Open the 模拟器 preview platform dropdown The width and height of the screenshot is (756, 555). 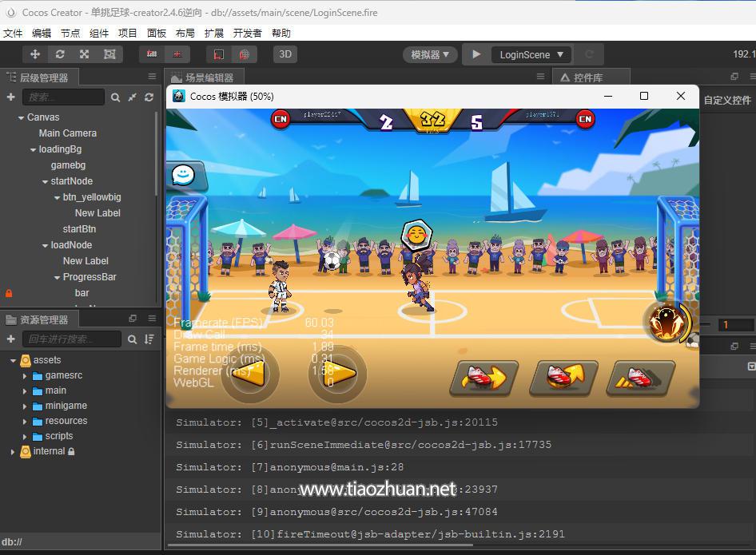pyautogui.click(x=430, y=55)
